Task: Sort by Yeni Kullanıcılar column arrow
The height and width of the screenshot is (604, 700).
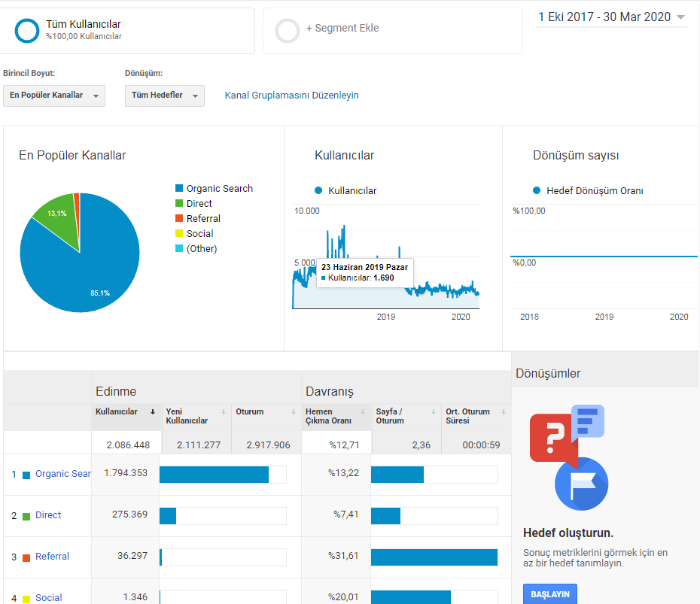Action: tap(224, 411)
